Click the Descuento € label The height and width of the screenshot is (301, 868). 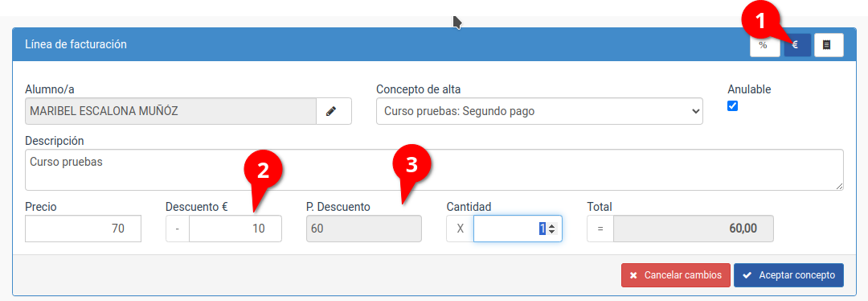(197, 207)
